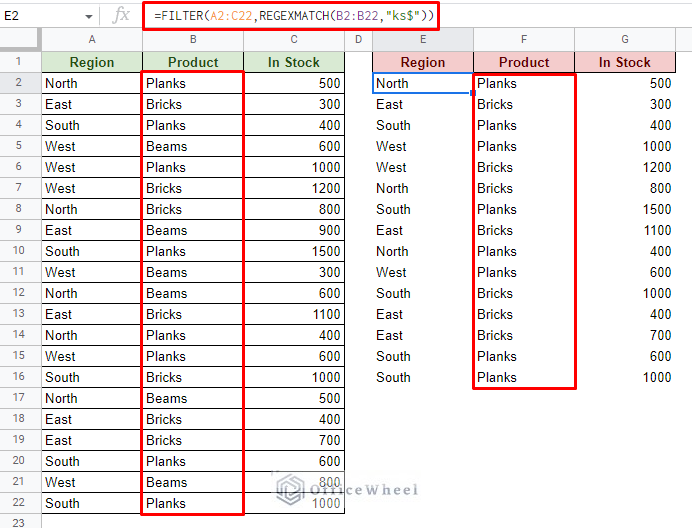Select row 5 header
Screen dimensions: 692x528
pos(19,146)
